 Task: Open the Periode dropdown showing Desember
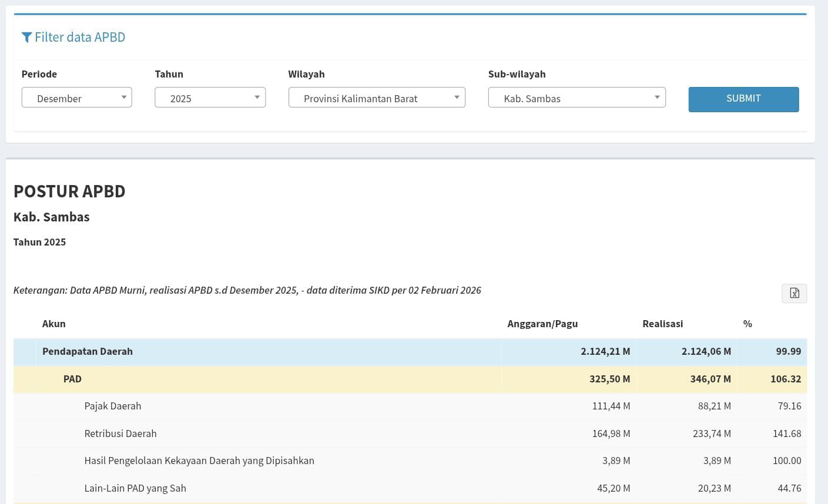point(76,98)
